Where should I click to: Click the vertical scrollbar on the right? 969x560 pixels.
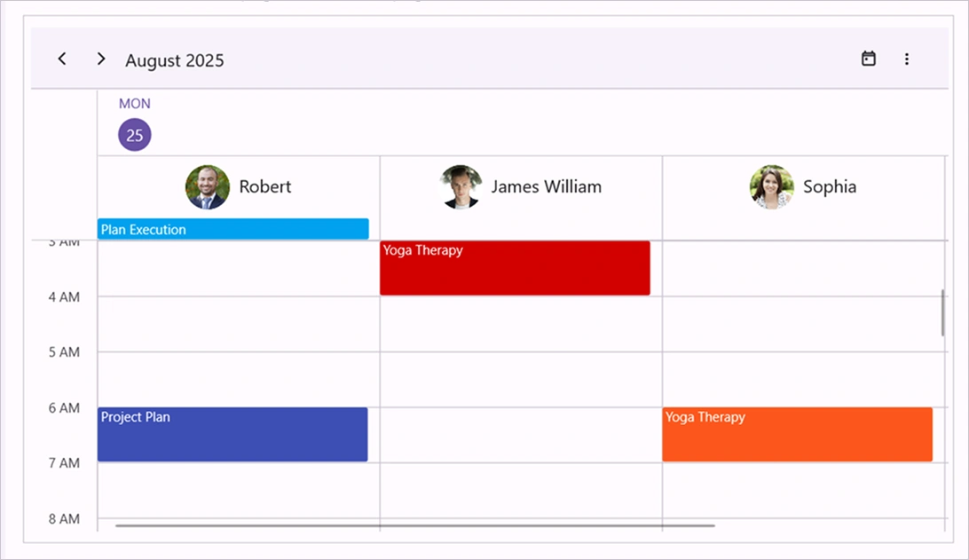point(943,315)
